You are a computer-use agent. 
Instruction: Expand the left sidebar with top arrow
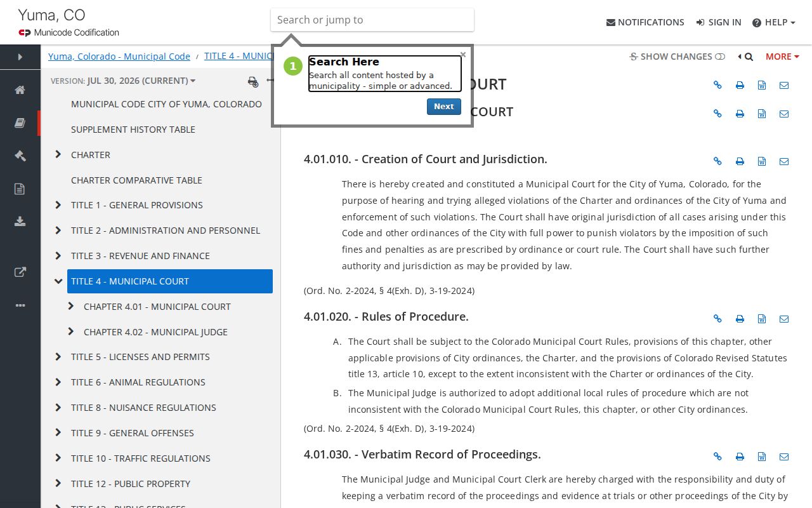20,57
